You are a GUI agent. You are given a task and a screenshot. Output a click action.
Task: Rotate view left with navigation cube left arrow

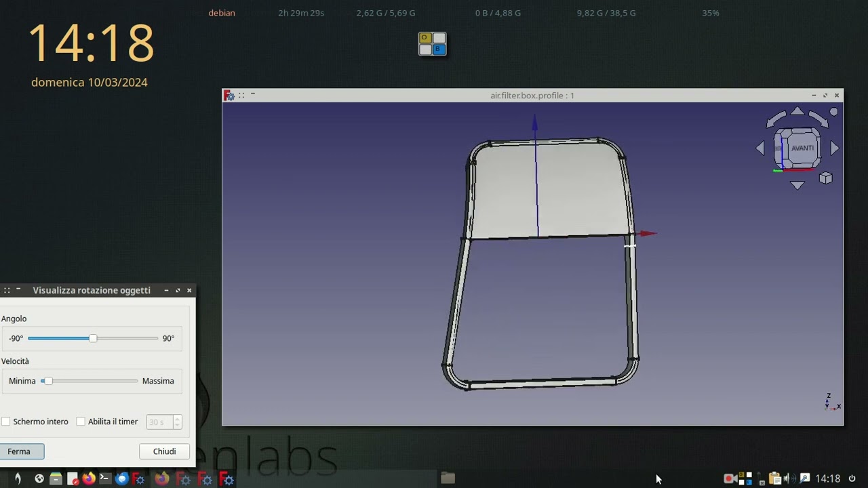[760, 148]
